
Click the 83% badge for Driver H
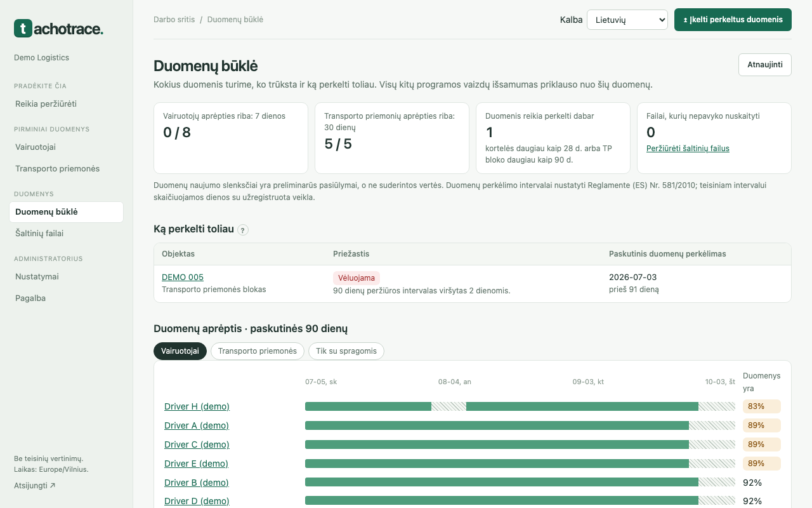point(761,406)
